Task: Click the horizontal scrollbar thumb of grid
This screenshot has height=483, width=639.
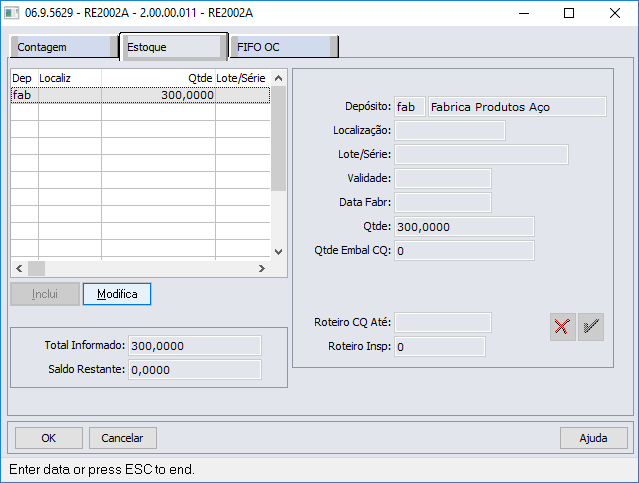Action: pyautogui.click(x=36, y=268)
